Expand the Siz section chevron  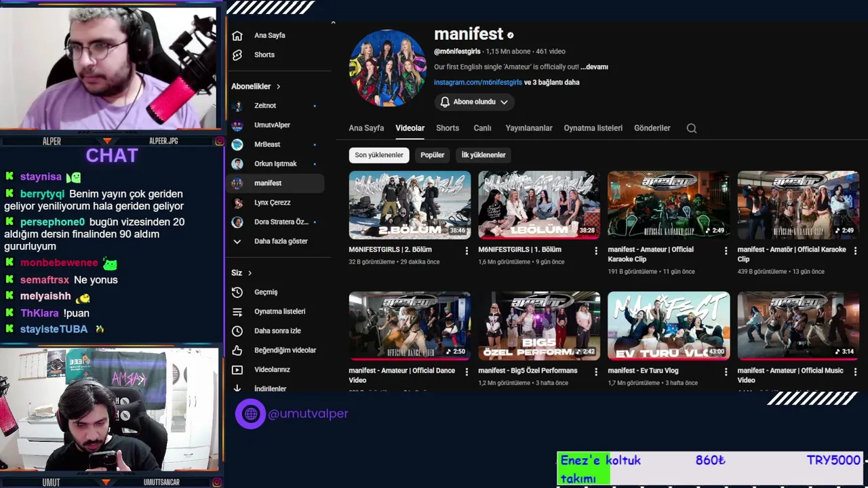250,273
